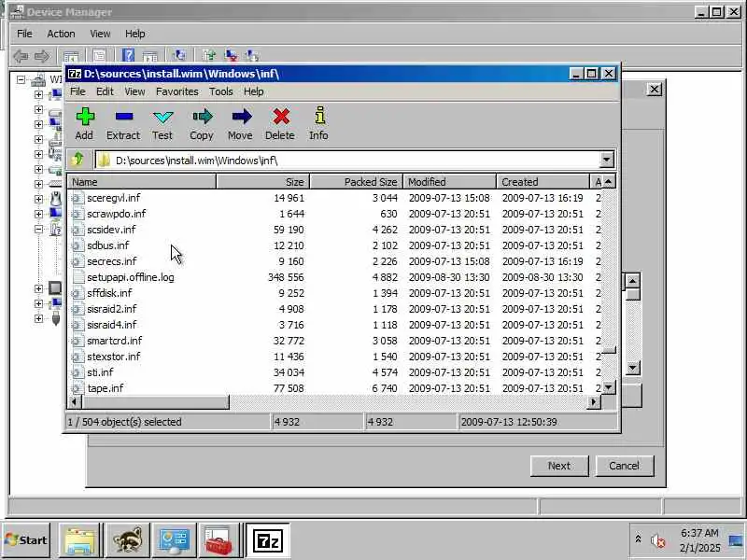Select scsidev.inf file
747x560 pixels.
pos(111,230)
